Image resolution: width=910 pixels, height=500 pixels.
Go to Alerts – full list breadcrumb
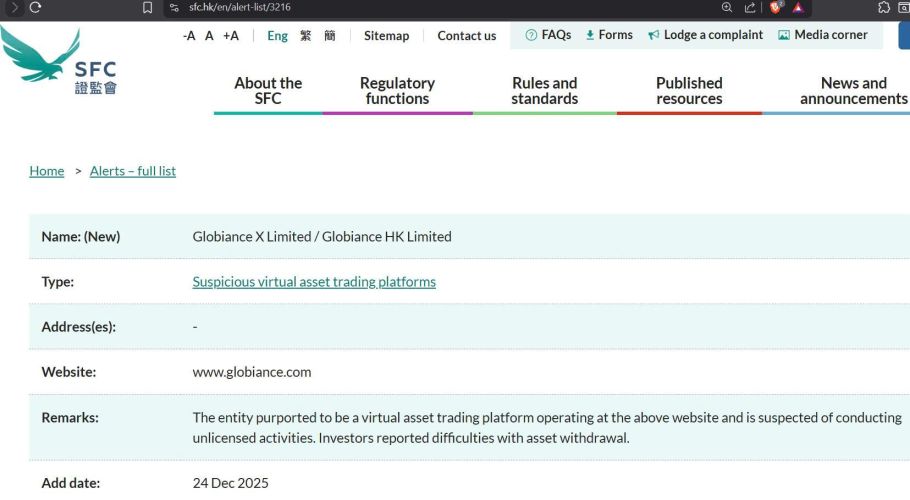point(133,171)
